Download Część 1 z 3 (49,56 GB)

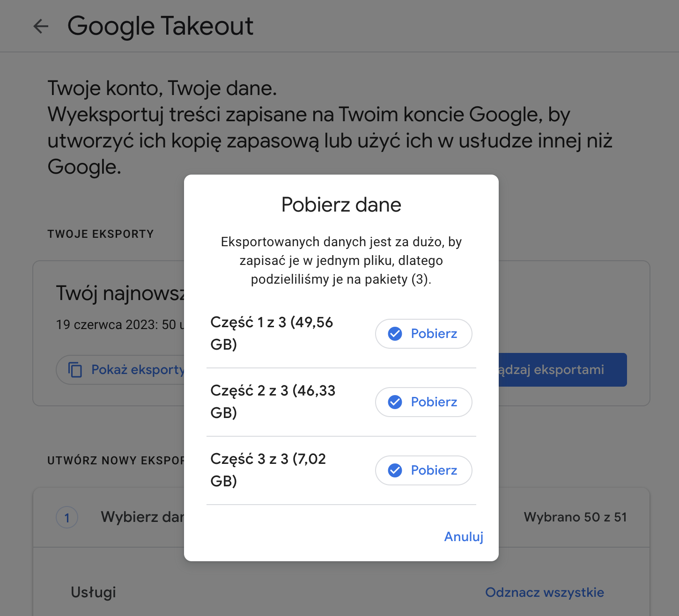[x=423, y=334]
